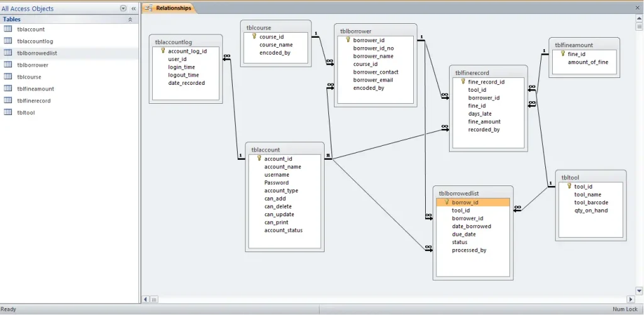Image resolution: width=644 pixels, height=315 pixels.
Task: Click the tbltool table icon in navigation pane
Action: pos(8,113)
